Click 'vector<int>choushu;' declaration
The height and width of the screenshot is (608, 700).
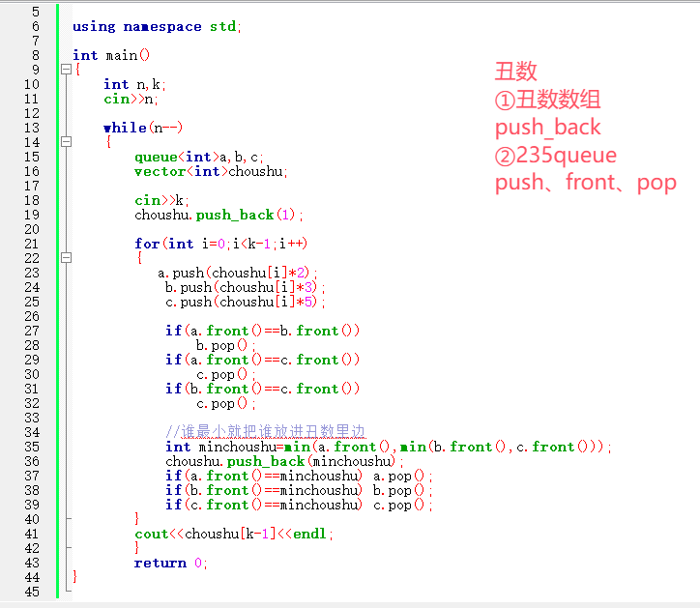[x=211, y=171]
